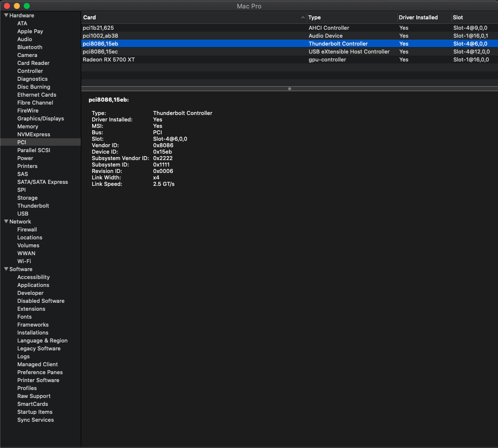The height and width of the screenshot is (448, 498).
Task: Select the Software category label
Action: tap(21, 269)
